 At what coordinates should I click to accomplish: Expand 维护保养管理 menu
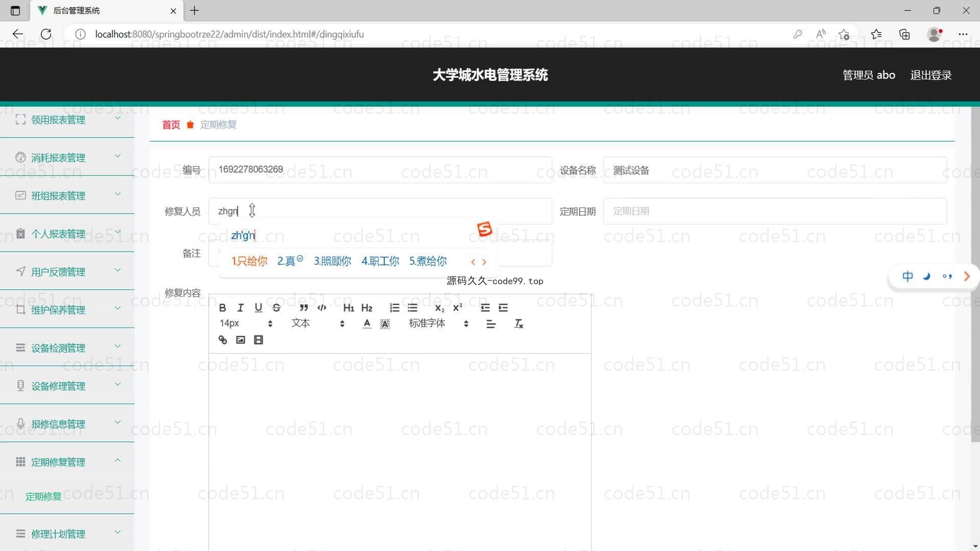[x=67, y=310]
